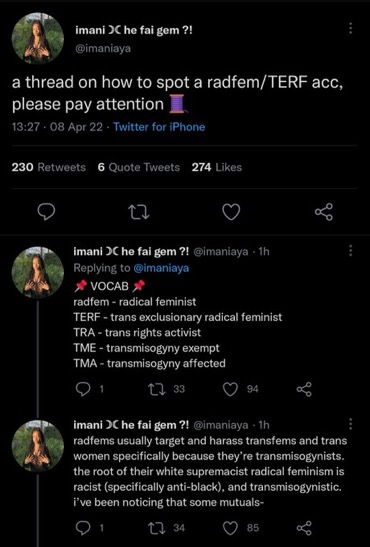The height and width of the screenshot is (547, 370).
Task: Share the VOCAB tweet
Action: coord(304,389)
